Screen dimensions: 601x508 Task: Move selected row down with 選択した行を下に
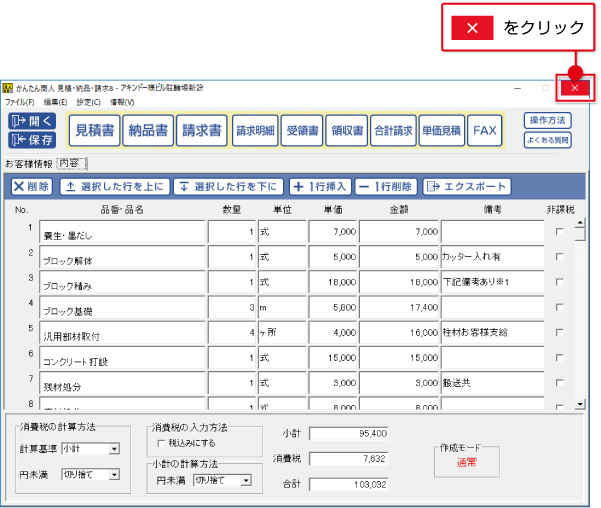228,186
